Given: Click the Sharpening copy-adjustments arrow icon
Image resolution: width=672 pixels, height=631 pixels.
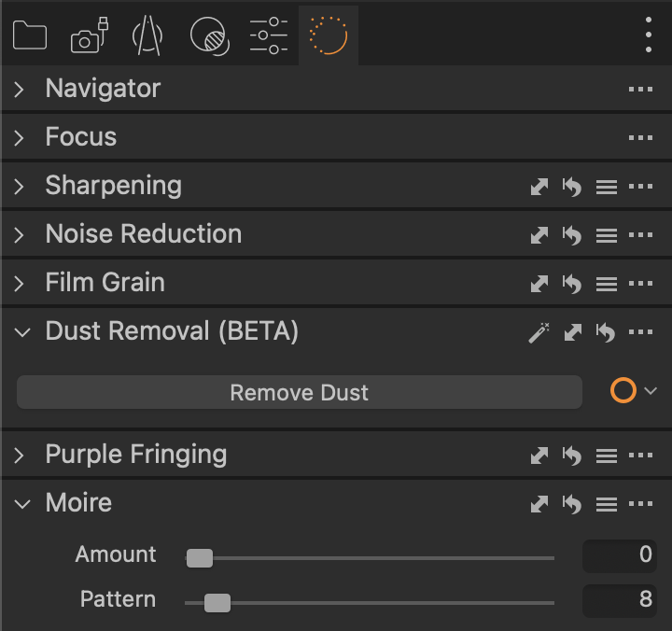Looking at the screenshot, I should [539, 187].
